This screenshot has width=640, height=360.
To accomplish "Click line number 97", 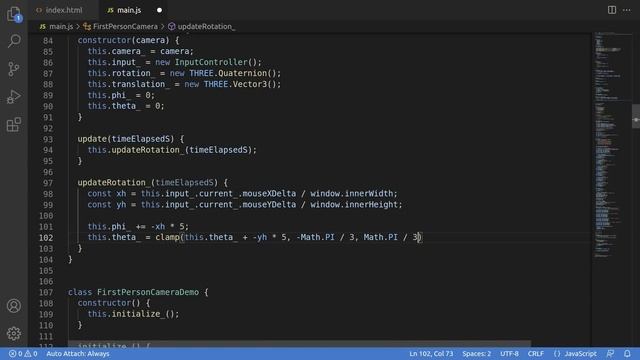I will (48, 183).
